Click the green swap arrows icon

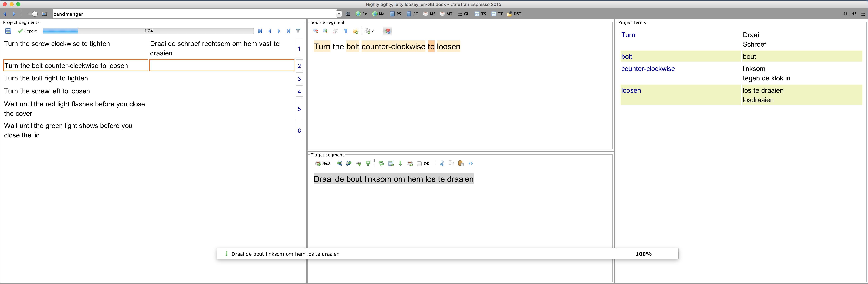381,164
